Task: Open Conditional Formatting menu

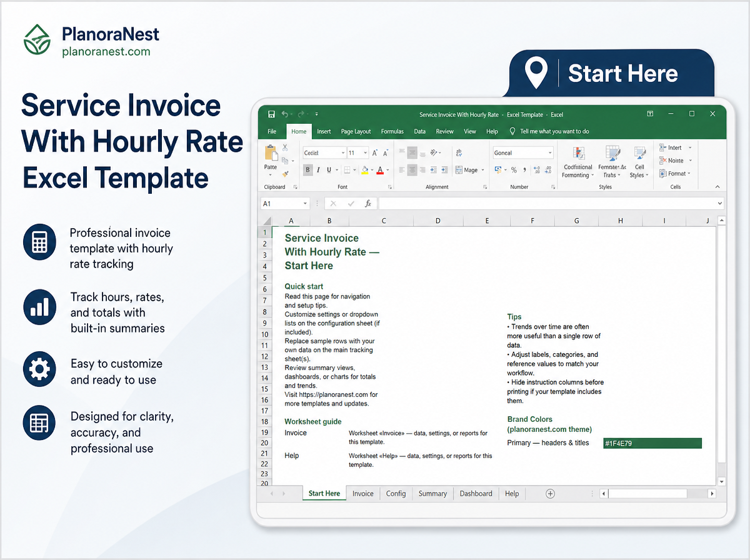Action: click(578, 162)
